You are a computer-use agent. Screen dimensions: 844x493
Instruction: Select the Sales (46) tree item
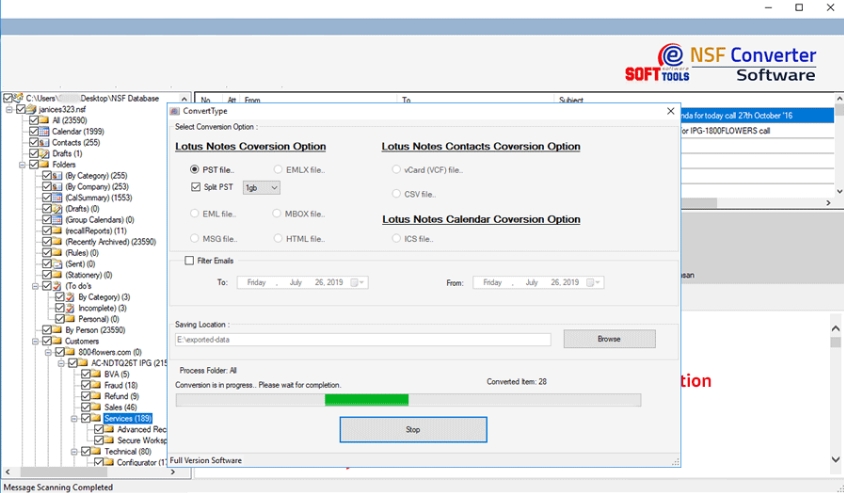click(x=120, y=407)
